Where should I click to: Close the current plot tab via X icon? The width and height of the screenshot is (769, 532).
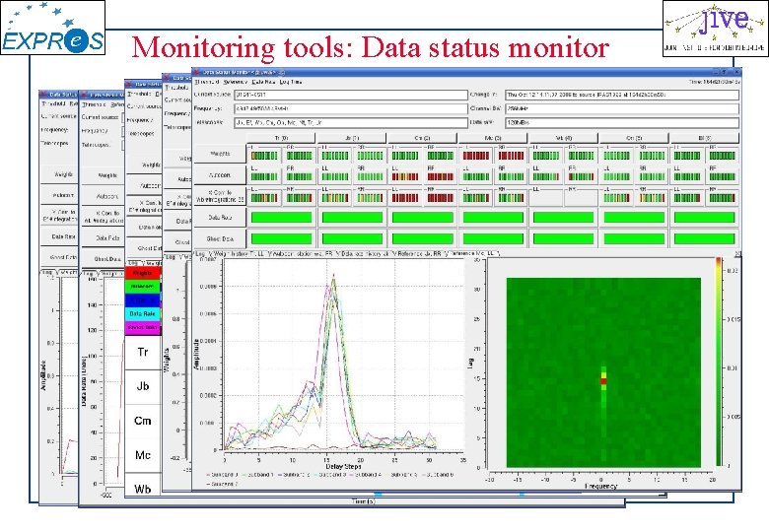pos(737,254)
